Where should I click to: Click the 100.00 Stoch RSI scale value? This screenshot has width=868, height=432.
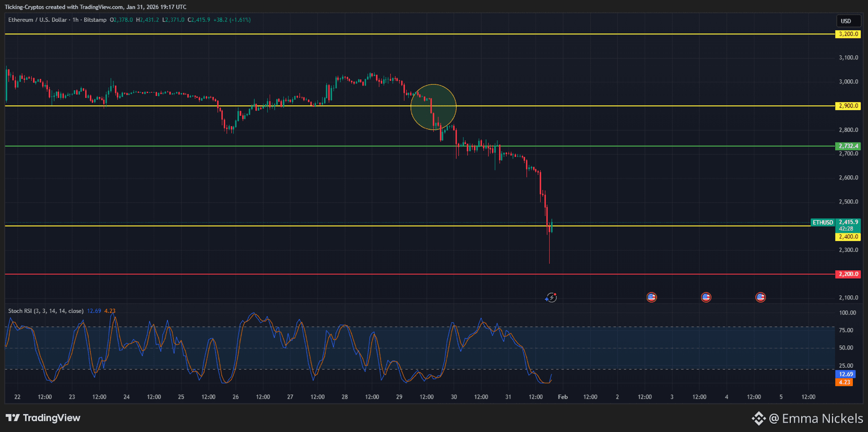pyautogui.click(x=847, y=313)
